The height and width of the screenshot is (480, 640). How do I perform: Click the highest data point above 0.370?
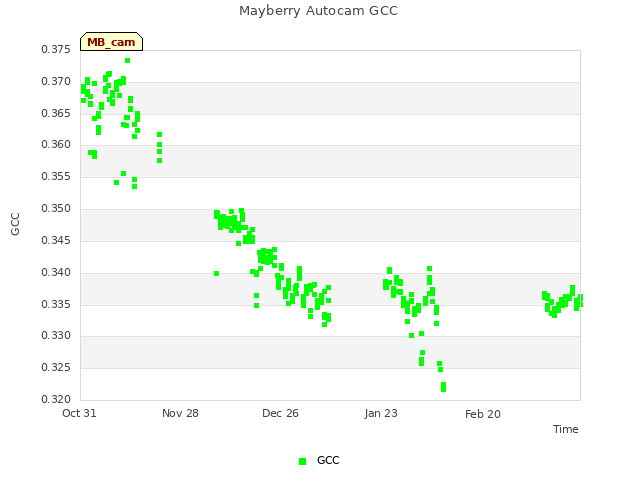pyautogui.click(x=127, y=61)
